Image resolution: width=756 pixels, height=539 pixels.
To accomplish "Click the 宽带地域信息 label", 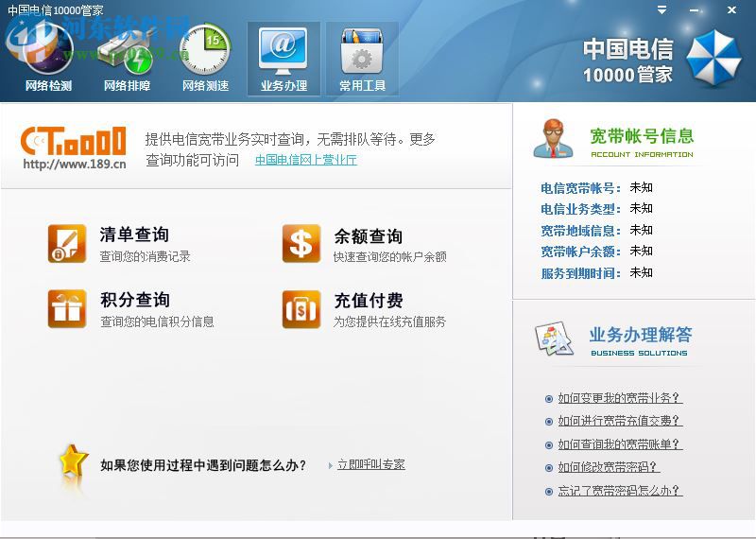I will 580,231.
